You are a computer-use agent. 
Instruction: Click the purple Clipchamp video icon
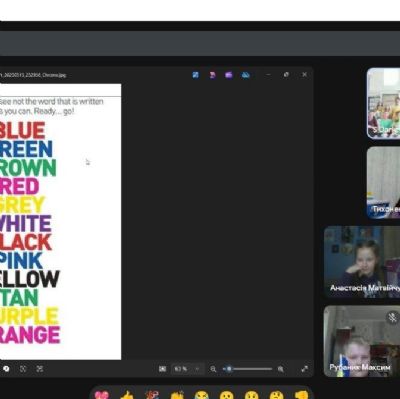(229, 75)
